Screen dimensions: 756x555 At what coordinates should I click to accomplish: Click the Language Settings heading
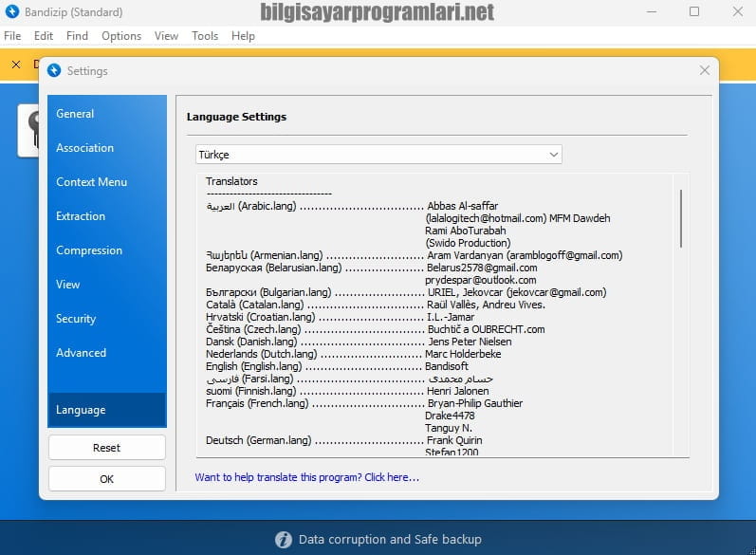click(x=236, y=117)
